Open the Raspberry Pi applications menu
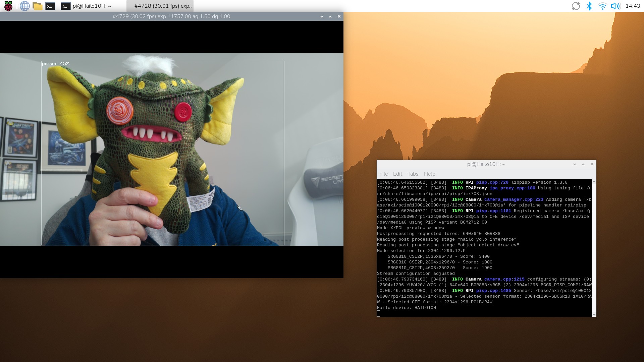 pyautogui.click(x=8, y=6)
